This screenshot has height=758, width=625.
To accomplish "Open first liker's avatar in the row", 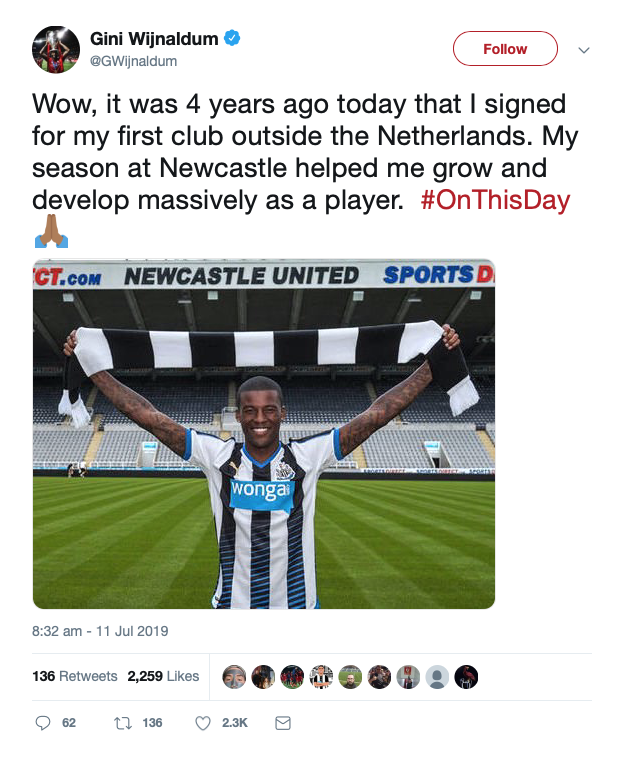I will point(234,677).
